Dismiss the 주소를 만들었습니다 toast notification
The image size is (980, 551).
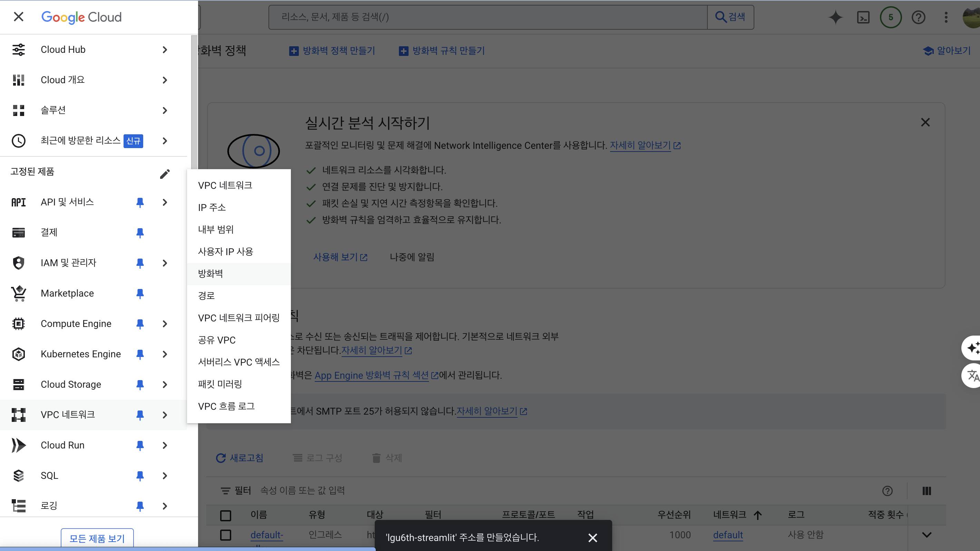(592, 538)
